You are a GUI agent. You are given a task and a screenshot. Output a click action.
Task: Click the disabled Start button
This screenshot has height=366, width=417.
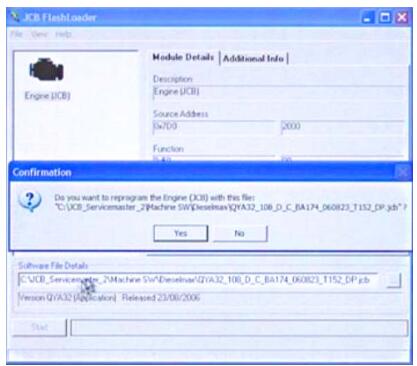[40, 327]
